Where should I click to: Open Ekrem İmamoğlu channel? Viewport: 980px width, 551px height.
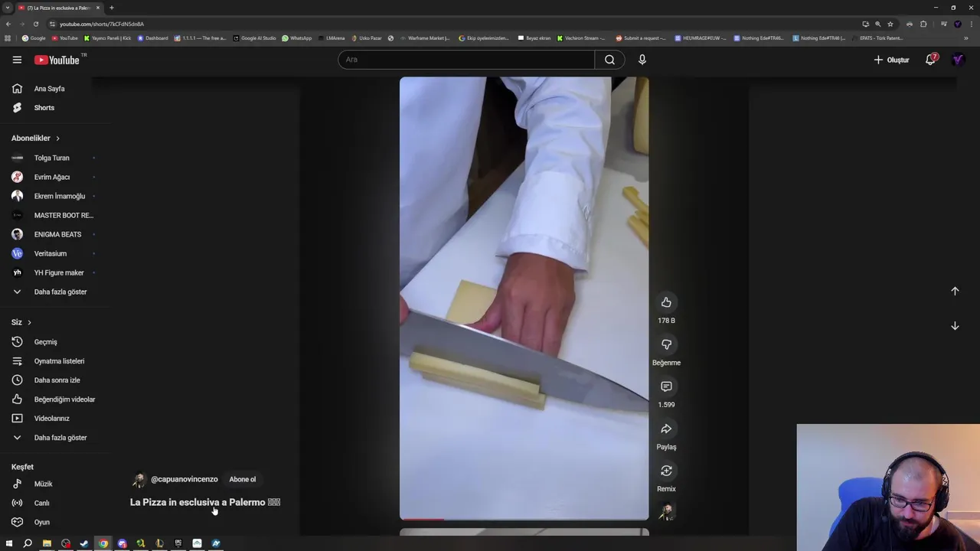pyautogui.click(x=59, y=196)
